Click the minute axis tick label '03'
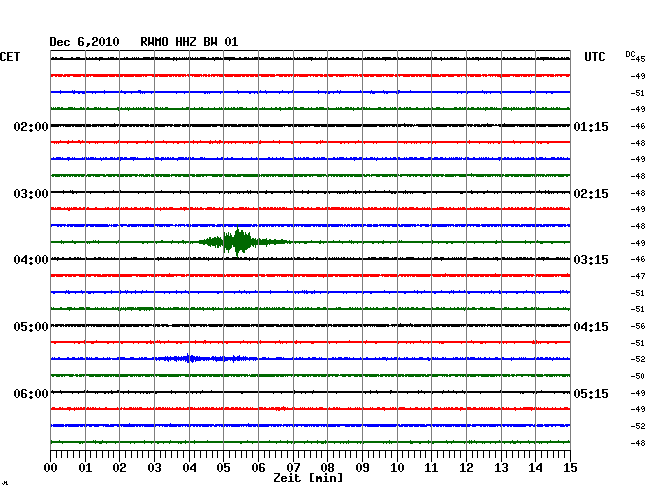The height and width of the screenshot is (494, 650). [x=155, y=467]
